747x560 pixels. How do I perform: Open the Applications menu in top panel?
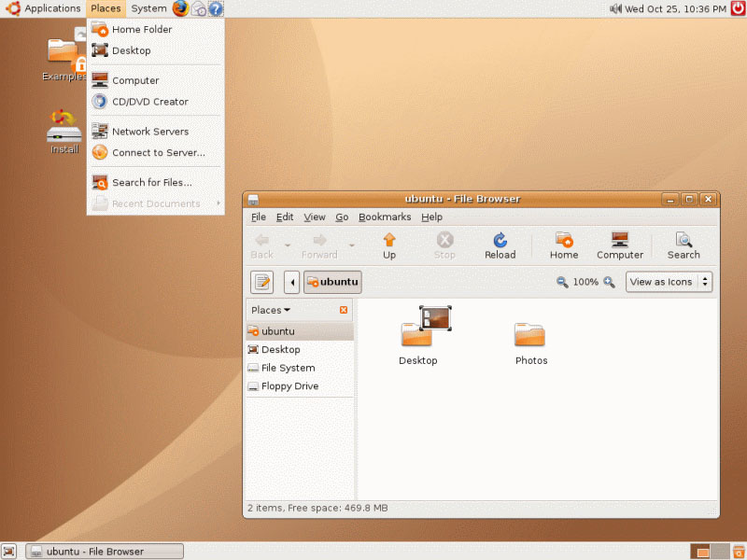click(44, 8)
